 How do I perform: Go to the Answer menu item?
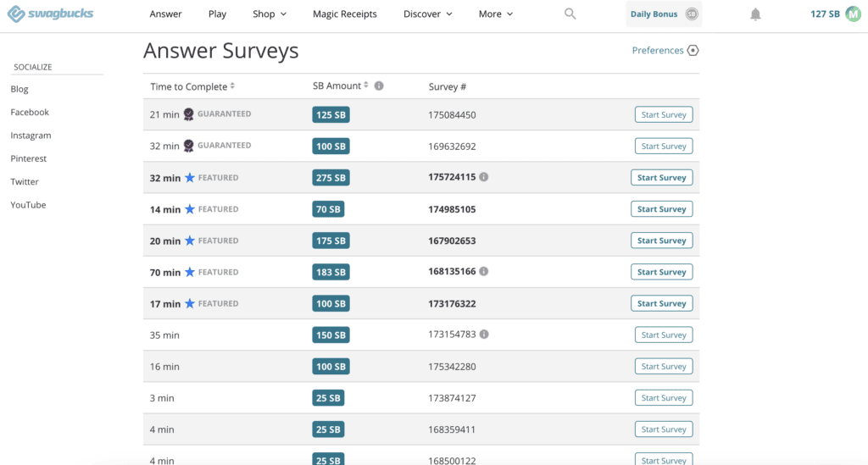165,14
